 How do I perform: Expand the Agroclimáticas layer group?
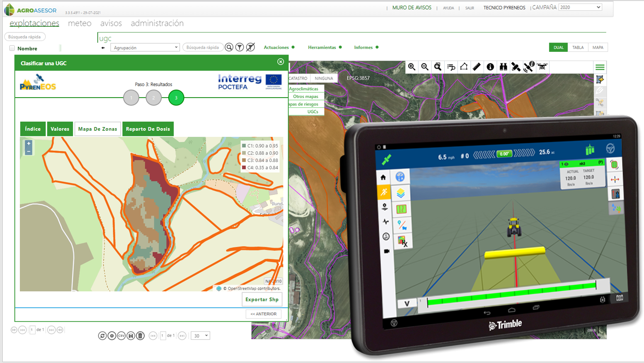point(306,89)
